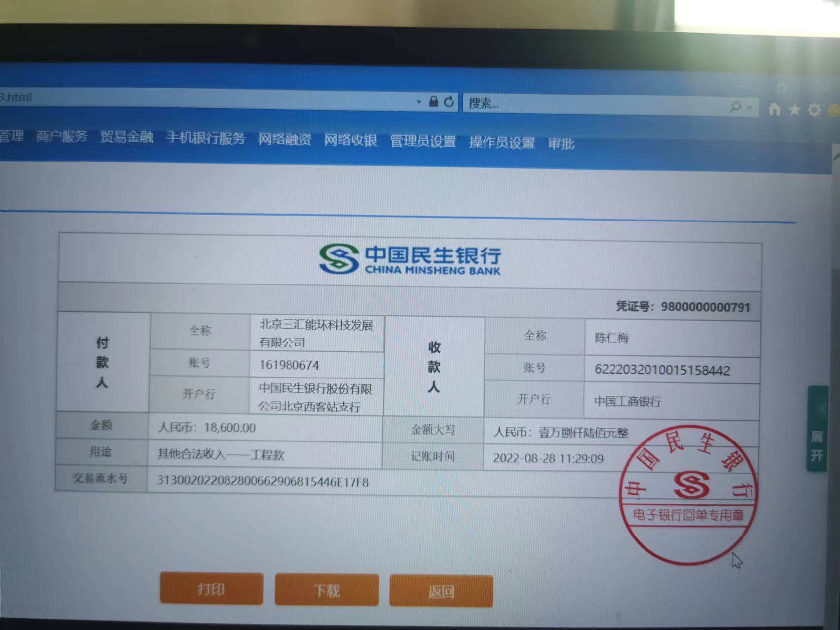Click the refresh page icon

coord(449,102)
